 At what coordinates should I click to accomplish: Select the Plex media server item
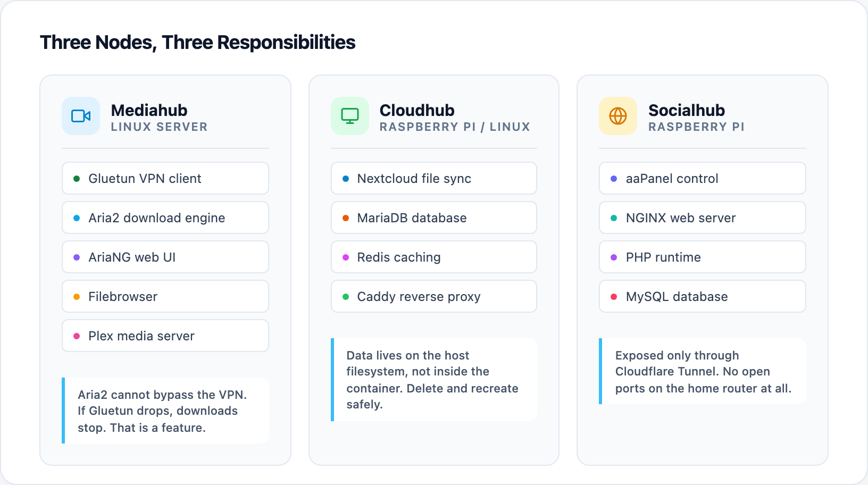coord(165,336)
